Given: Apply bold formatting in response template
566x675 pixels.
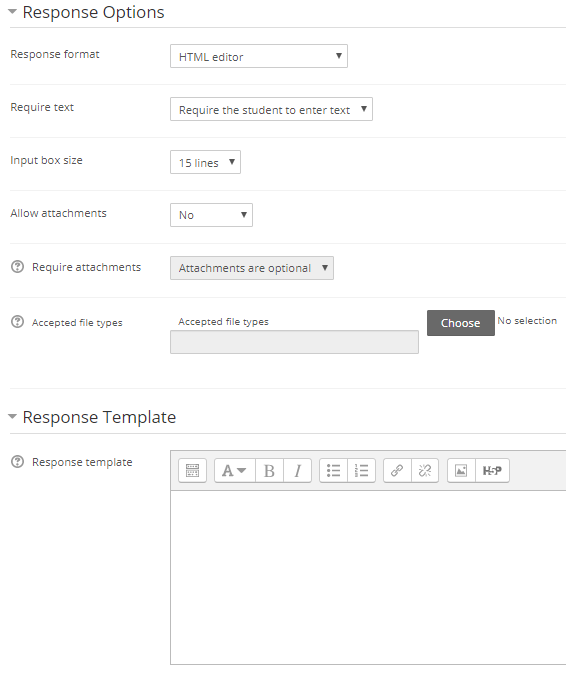Looking at the screenshot, I should pyautogui.click(x=269, y=470).
